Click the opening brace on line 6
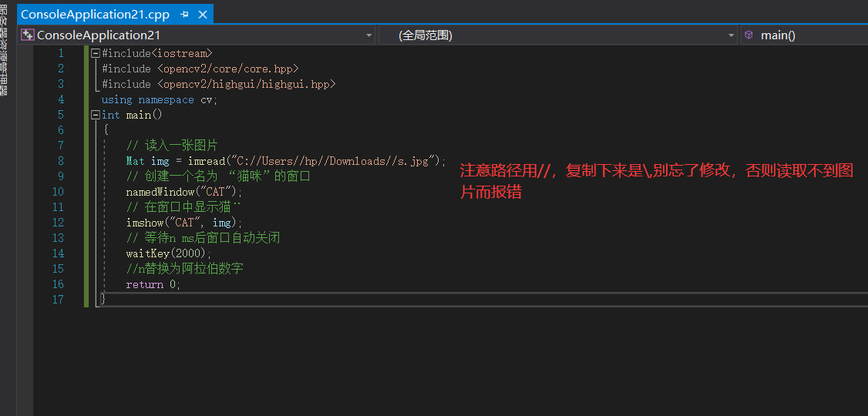 (x=106, y=130)
